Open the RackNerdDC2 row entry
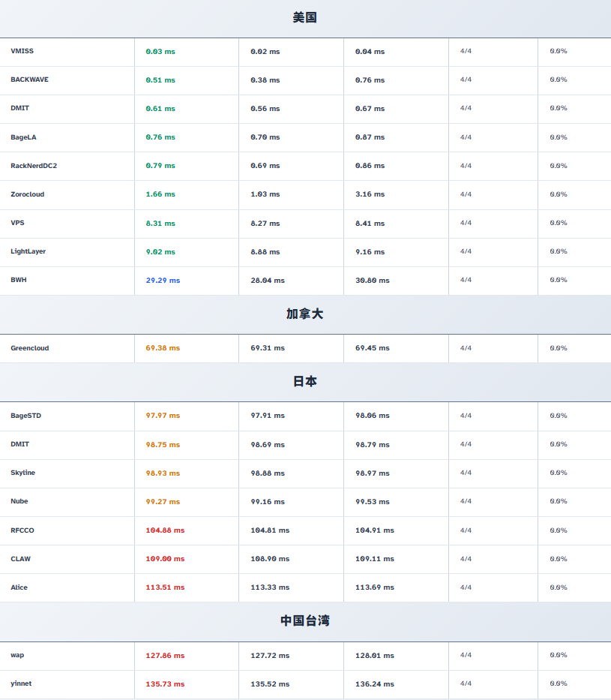 click(34, 166)
